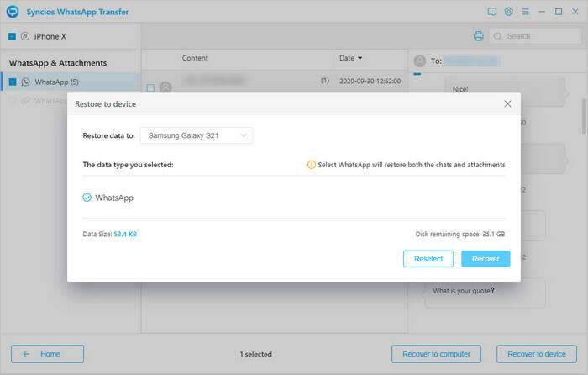This screenshot has height=375, width=588.
Task: Toggle the iPhone X device checkbox
Action: pyautogui.click(x=12, y=37)
